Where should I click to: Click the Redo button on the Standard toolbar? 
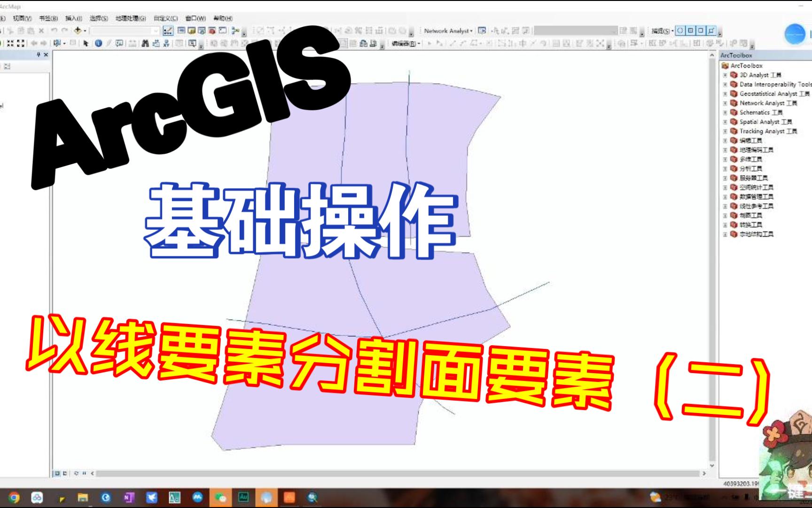[64, 31]
